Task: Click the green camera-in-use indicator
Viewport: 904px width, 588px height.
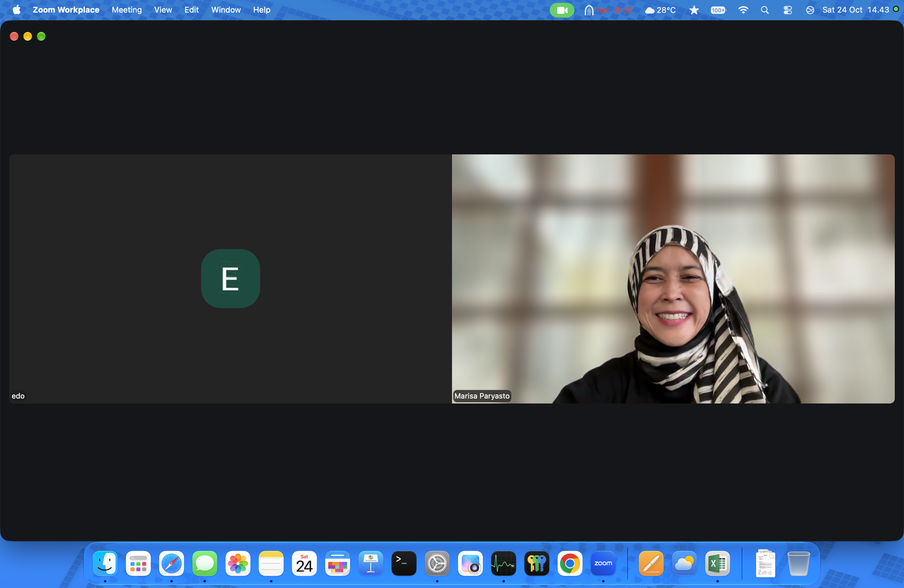Action: [x=562, y=10]
